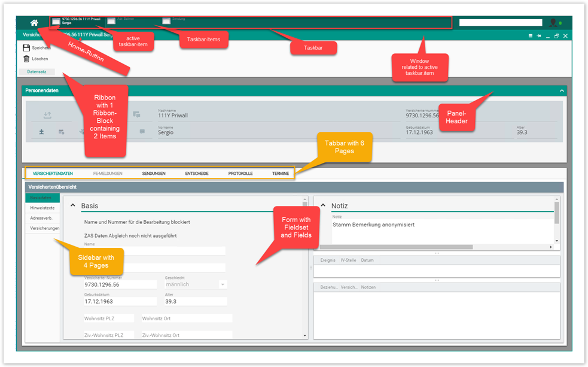Click the user profile icon

[553, 23]
